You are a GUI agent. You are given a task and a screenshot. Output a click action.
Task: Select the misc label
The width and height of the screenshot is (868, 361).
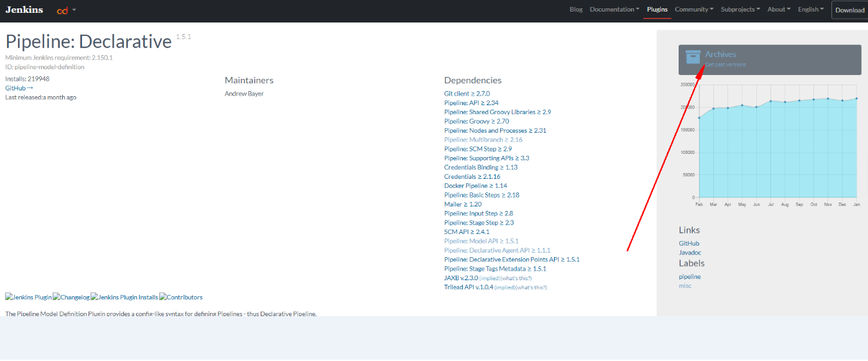[685, 286]
